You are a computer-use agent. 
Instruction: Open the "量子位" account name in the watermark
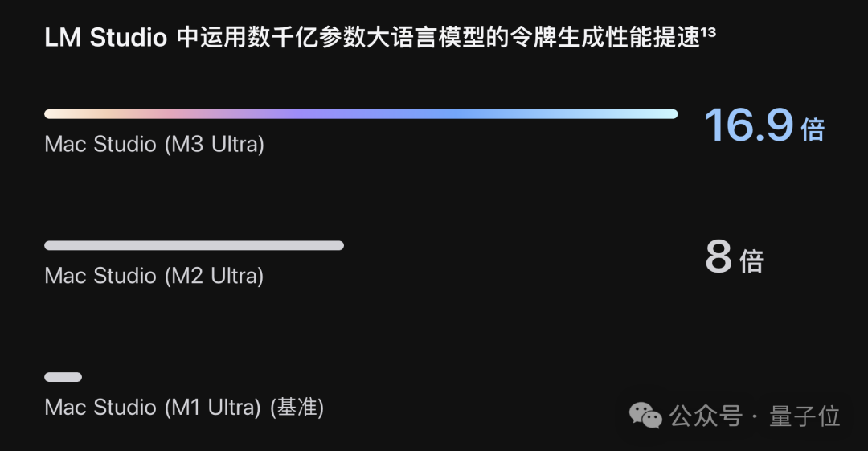tap(805, 416)
